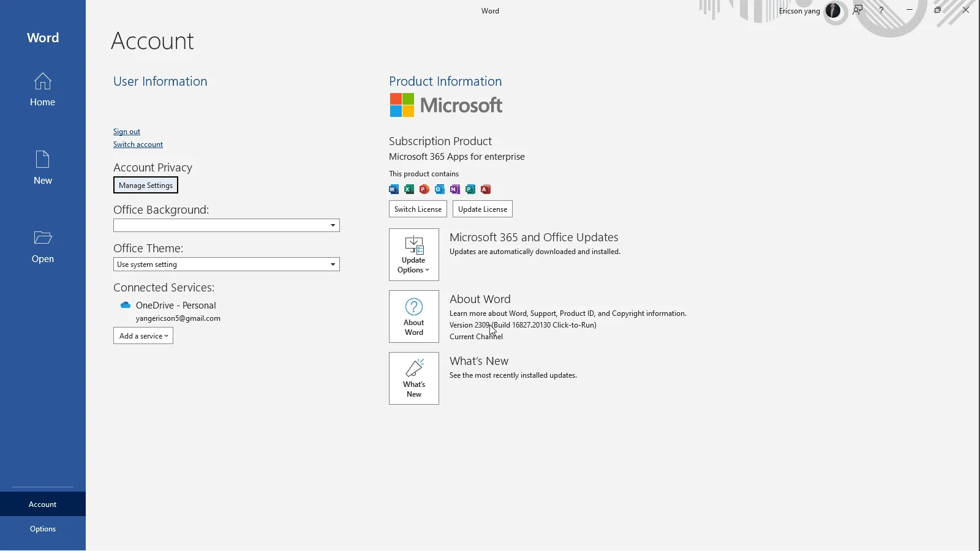This screenshot has width=980, height=551.
Task: Click the Excel product icon
Action: (x=409, y=189)
